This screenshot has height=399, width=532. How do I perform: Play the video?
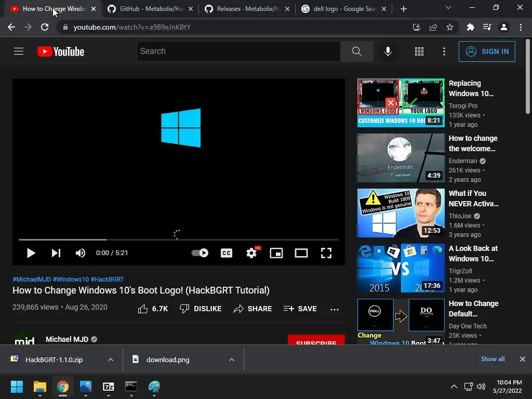pyautogui.click(x=31, y=253)
